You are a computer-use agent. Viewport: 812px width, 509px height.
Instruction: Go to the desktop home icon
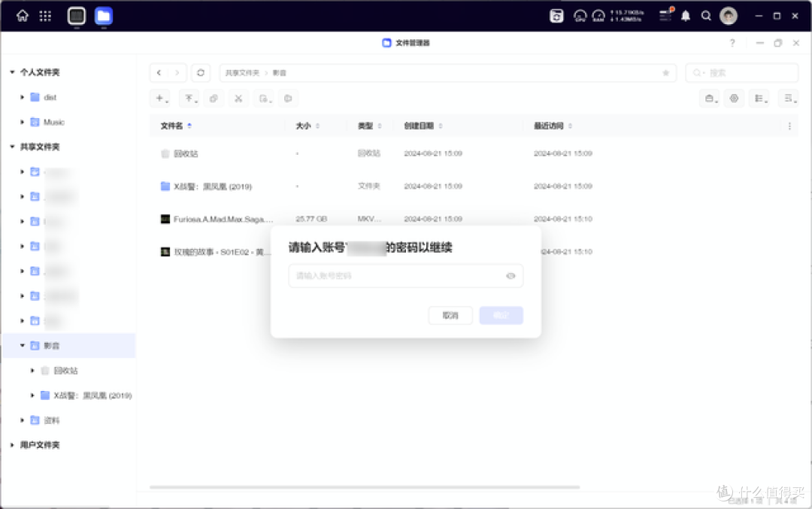(x=23, y=16)
